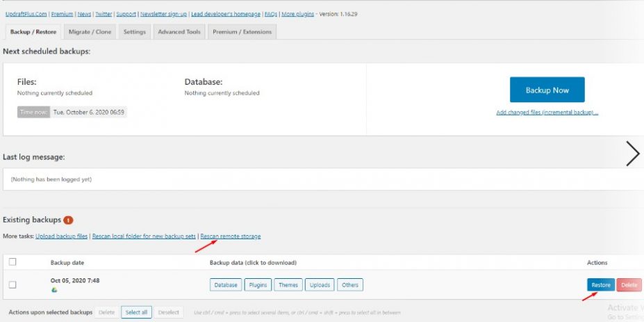This screenshot has height=322, width=644.
Task: Open the FAQs link
Action: [271, 14]
